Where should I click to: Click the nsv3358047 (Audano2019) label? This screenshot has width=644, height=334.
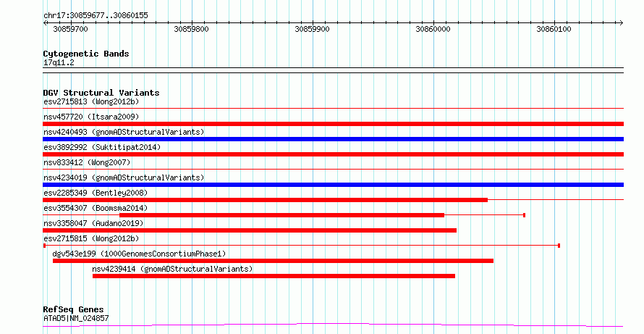[x=93, y=223]
